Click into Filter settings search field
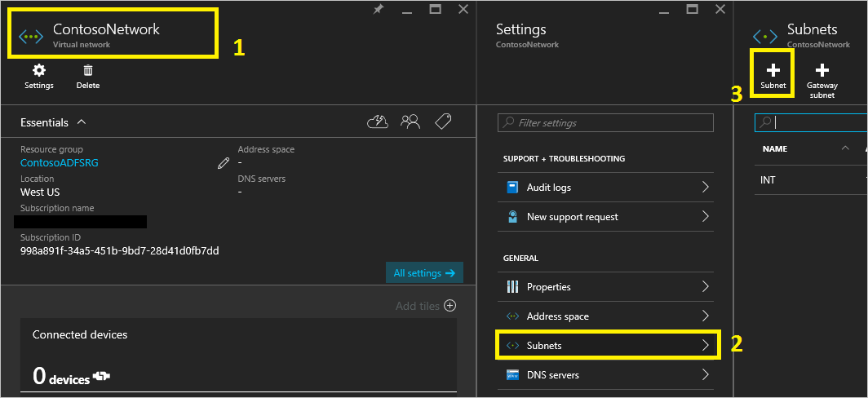The height and width of the screenshot is (398, 868). pyautogui.click(x=605, y=123)
